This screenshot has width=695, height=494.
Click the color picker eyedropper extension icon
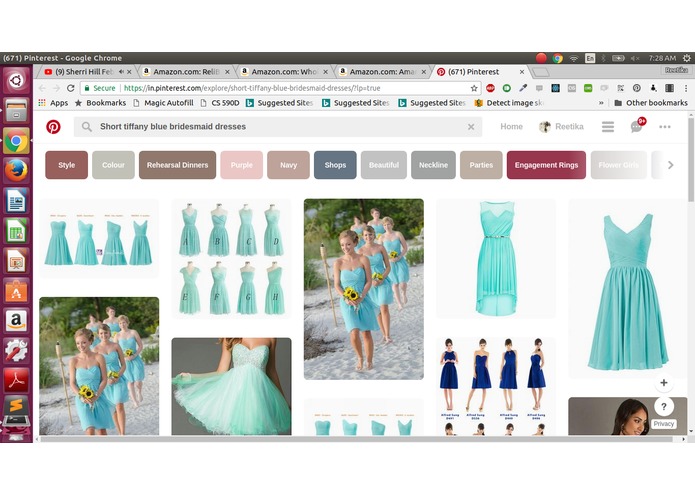[523, 88]
